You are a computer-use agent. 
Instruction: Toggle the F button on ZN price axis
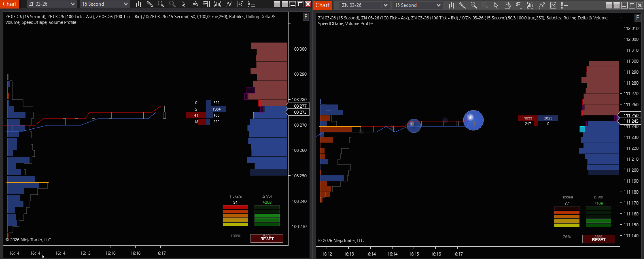638,18
